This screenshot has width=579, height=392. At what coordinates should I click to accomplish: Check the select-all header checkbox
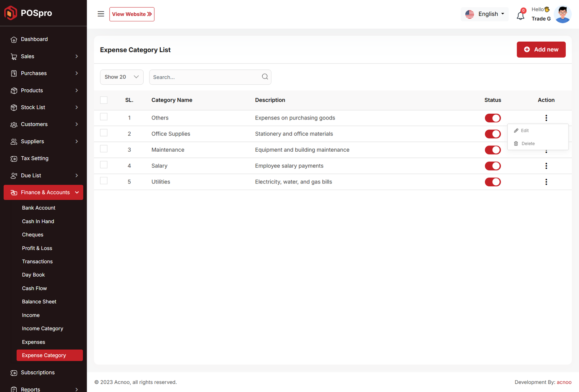click(104, 100)
